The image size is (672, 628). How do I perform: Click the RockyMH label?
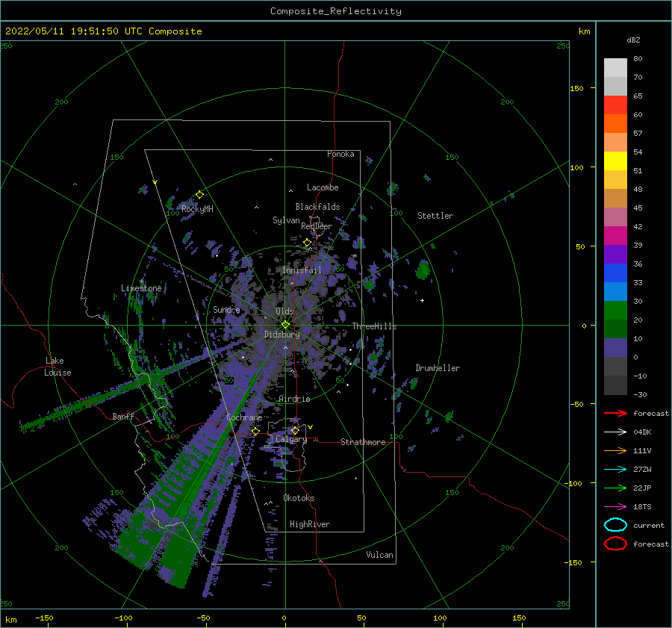point(197,209)
